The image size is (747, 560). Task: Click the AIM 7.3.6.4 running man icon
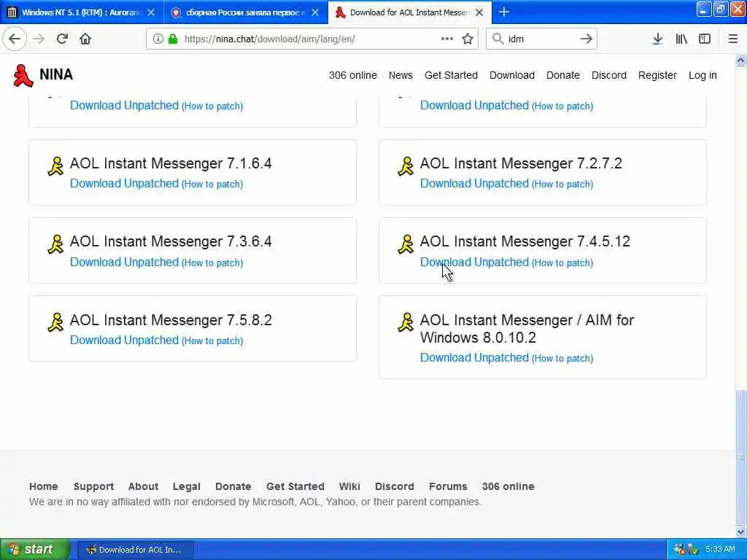(x=55, y=244)
